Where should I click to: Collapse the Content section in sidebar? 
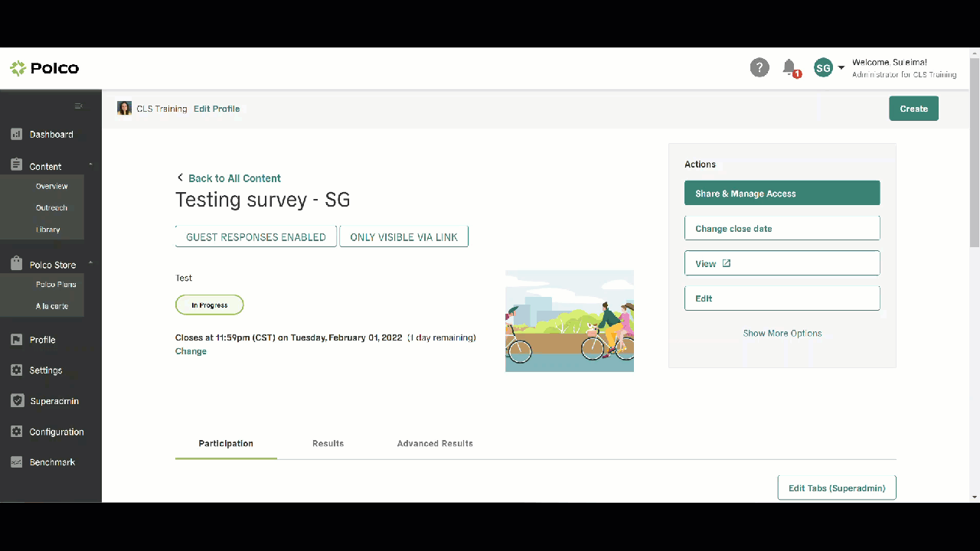[x=90, y=165]
